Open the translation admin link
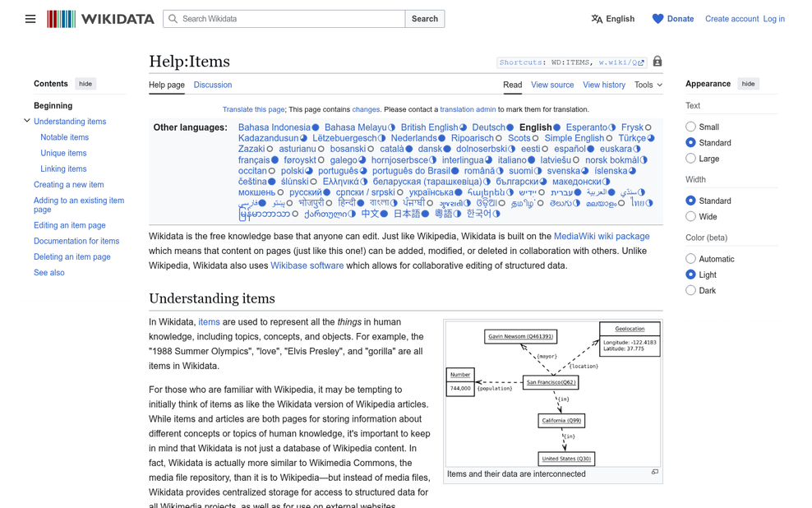This screenshot has width=812, height=508. click(468, 109)
